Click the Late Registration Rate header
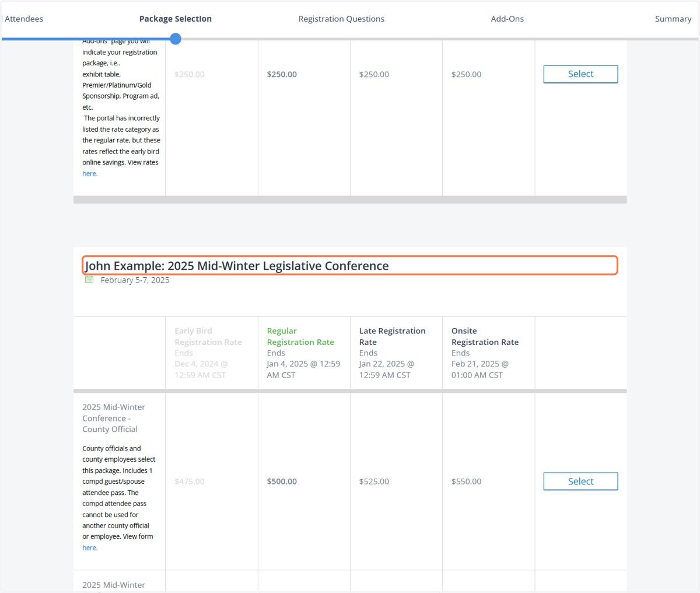The height and width of the screenshot is (593, 700). tap(392, 336)
